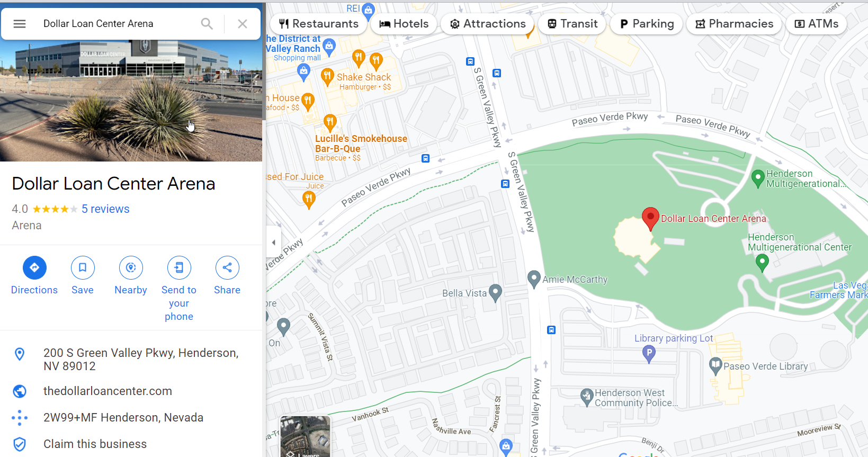
Task: Collapse the side panel arrow
Action: (274, 243)
